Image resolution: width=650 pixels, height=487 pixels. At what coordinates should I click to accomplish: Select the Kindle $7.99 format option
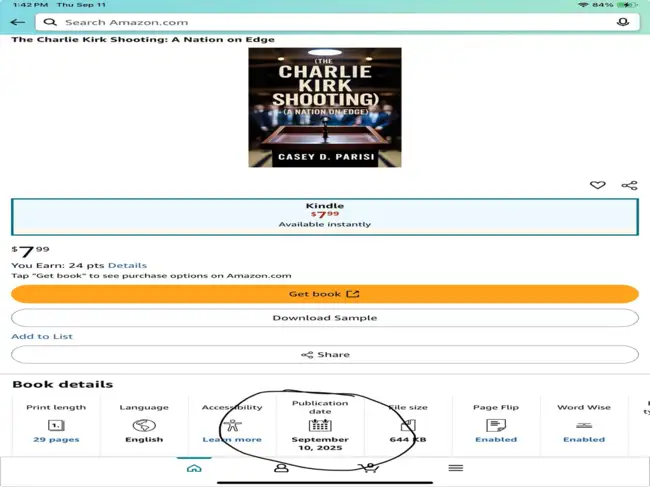point(324,216)
